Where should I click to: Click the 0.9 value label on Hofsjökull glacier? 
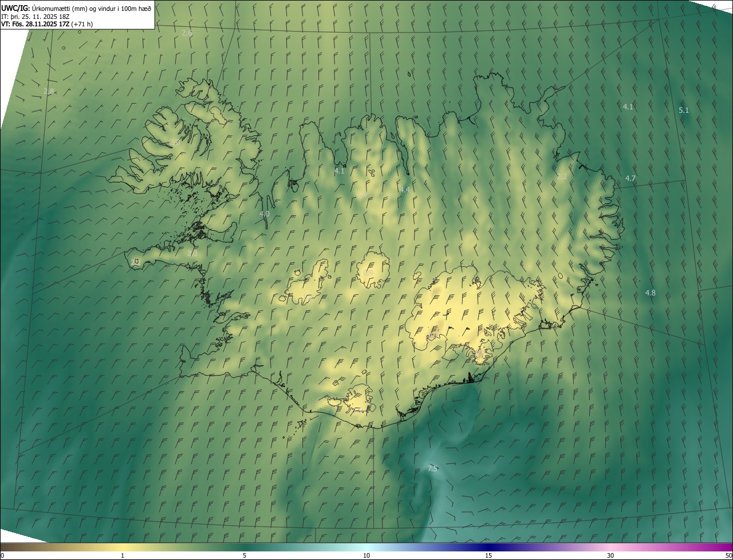pyautogui.click(x=368, y=273)
